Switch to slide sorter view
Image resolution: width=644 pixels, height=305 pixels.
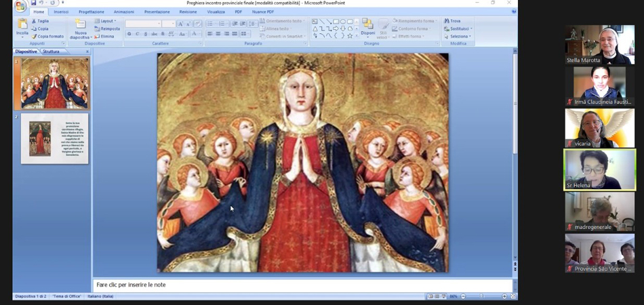437,296
